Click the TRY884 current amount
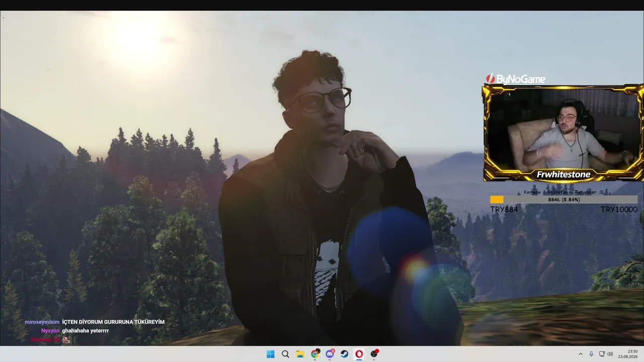 [504, 209]
